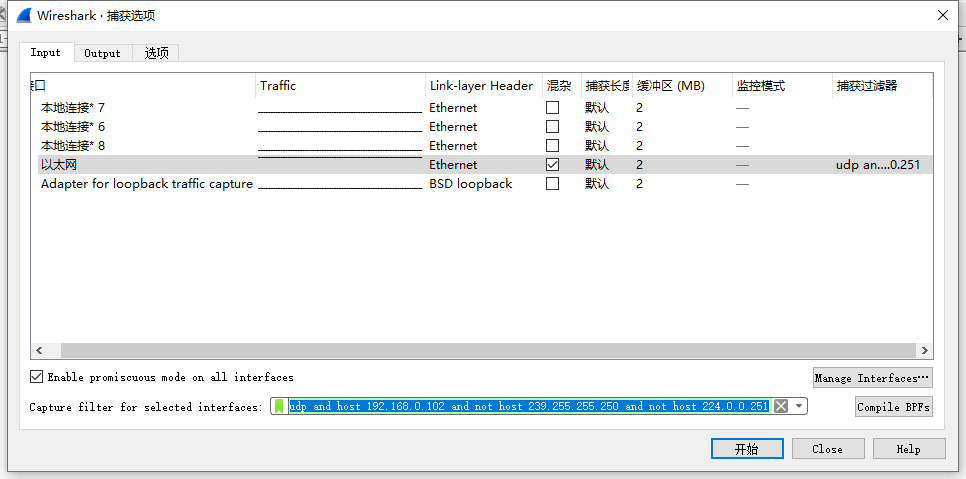The image size is (966, 479).
Task: Click the Close button
Action: click(828, 449)
